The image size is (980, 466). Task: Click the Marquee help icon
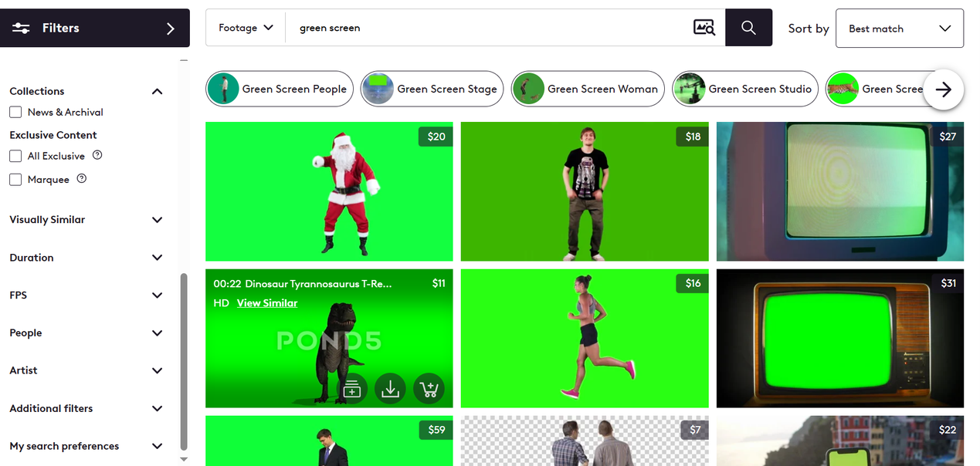pos(82,178)
